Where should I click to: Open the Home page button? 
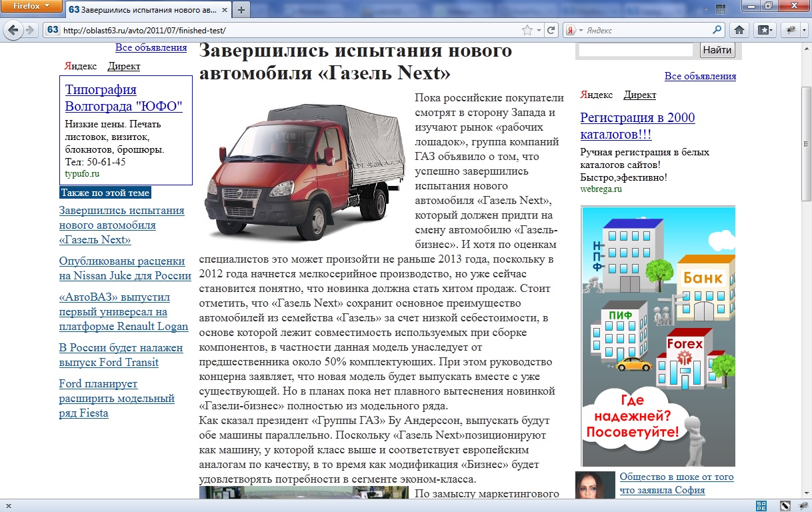point(739,30)
